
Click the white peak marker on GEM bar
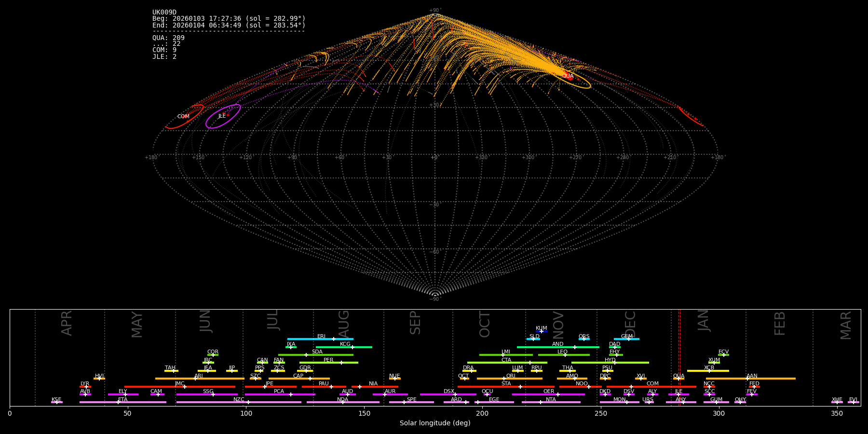point(628,339)
